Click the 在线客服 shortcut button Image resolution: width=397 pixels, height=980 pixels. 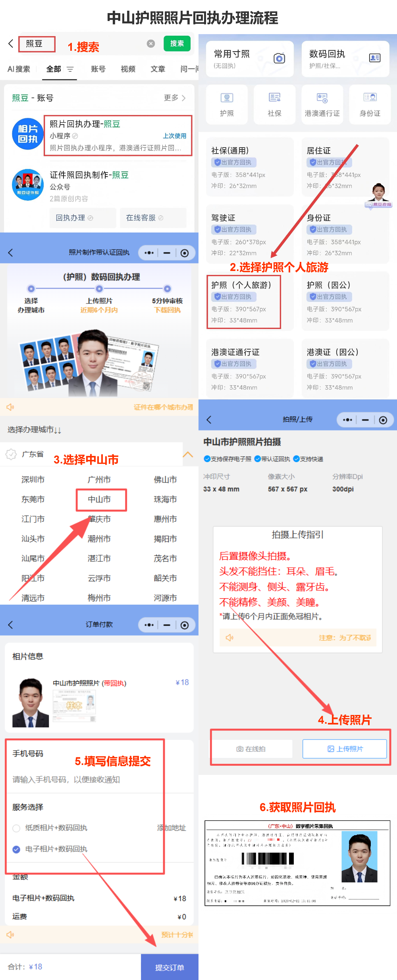click(x=153, y=218)
